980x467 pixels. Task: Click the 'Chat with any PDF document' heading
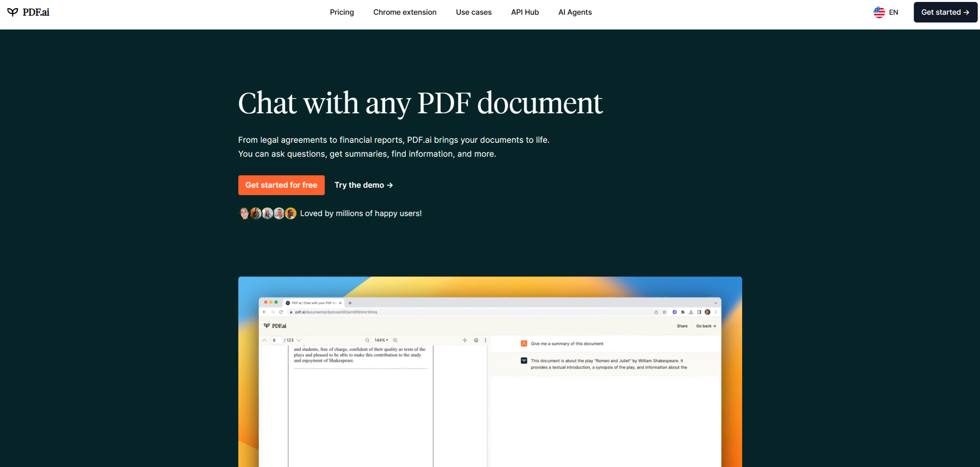[421, 103]
